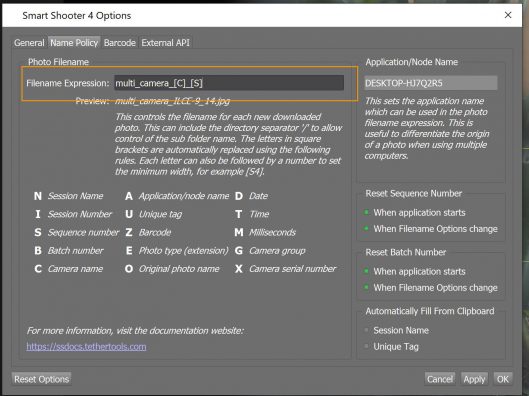Click the C Camera name code letter
The image size is (529, 396).
click(38, 269)
